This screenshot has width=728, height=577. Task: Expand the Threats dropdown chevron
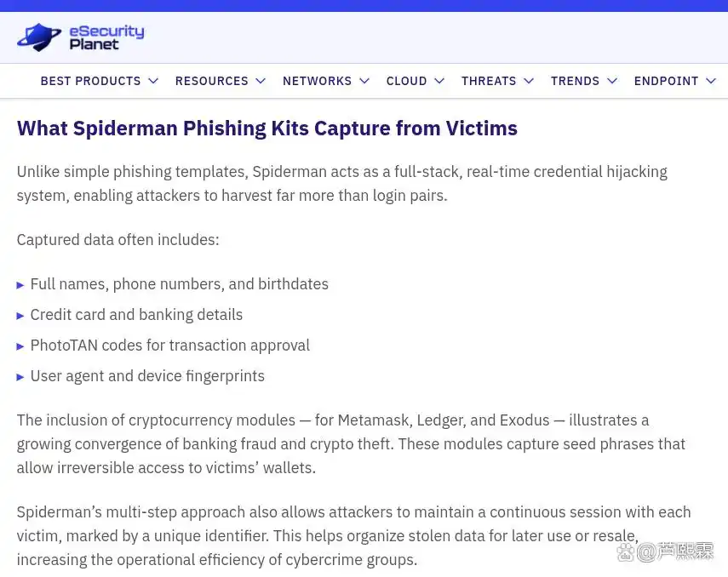click(x=529, y=81)
